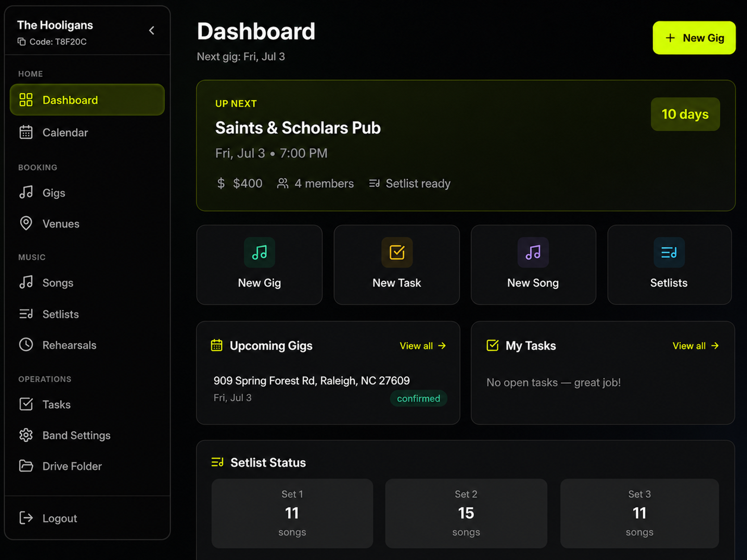747x560 pixels.
Task: Navigate to Venues in the sidebar
Action: click(87, 224)
